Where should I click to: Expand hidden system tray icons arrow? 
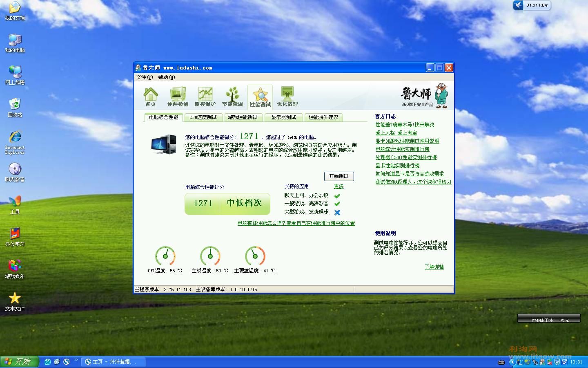[x=512, y=362]
